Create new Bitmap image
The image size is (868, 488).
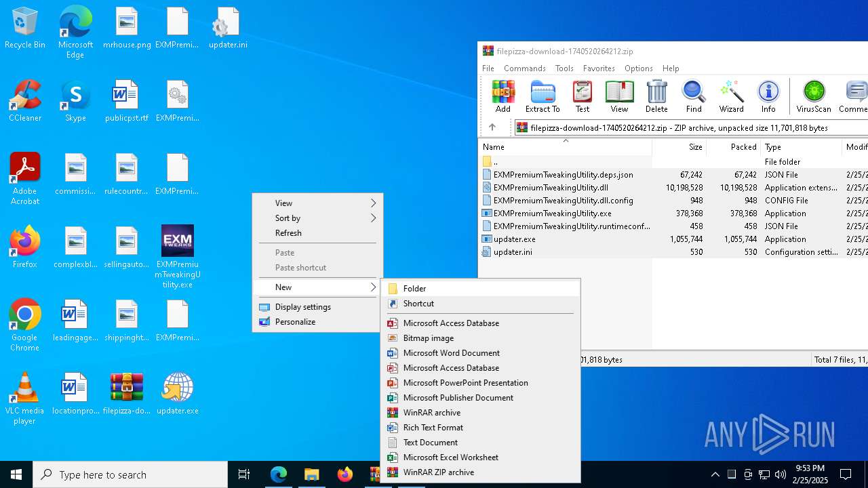coord(480,338)
